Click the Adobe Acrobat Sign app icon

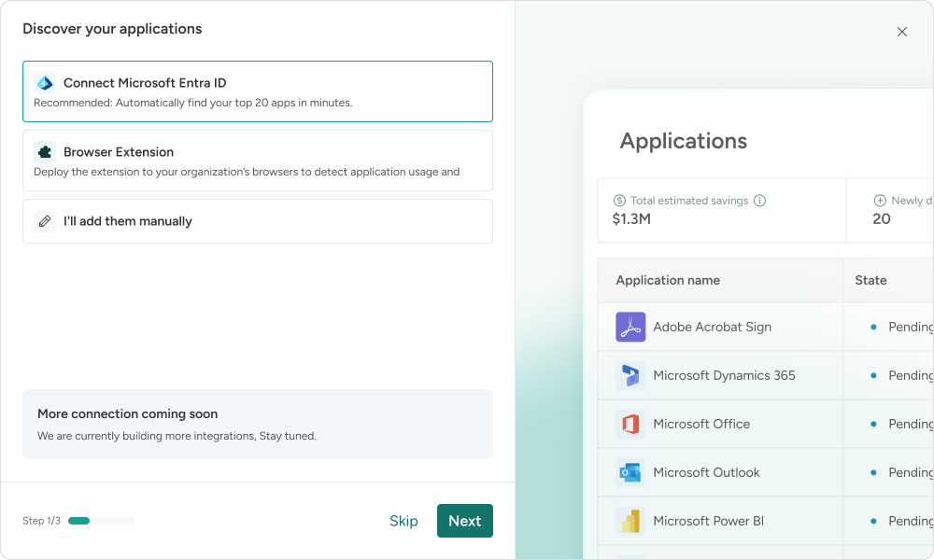[630, 327]
